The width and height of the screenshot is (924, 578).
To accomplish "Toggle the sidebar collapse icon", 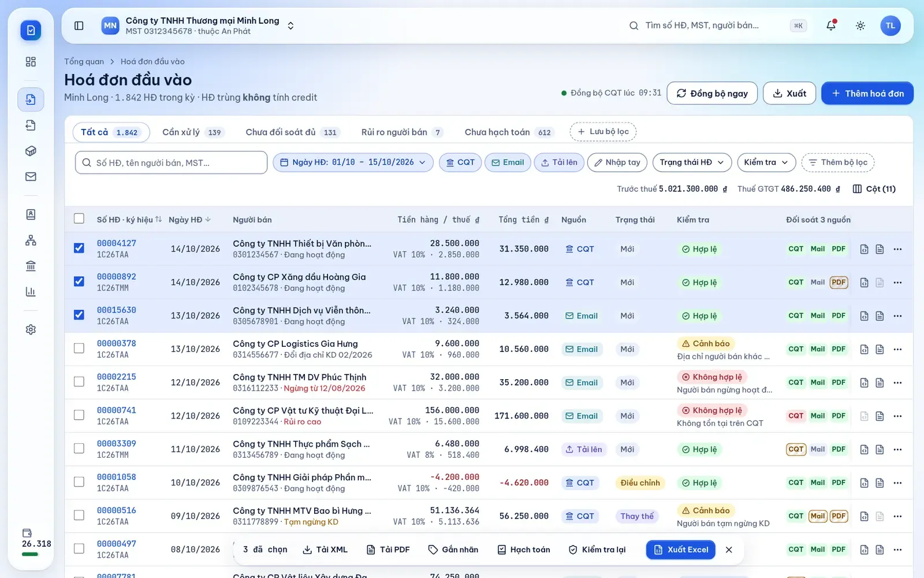I will [x=79, y=25].
